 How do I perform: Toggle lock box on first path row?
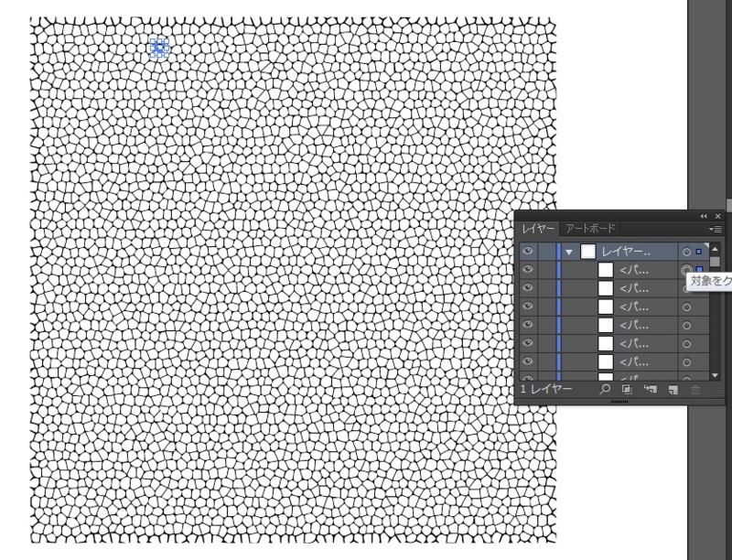pyautogui.click(x=546, y=270)
